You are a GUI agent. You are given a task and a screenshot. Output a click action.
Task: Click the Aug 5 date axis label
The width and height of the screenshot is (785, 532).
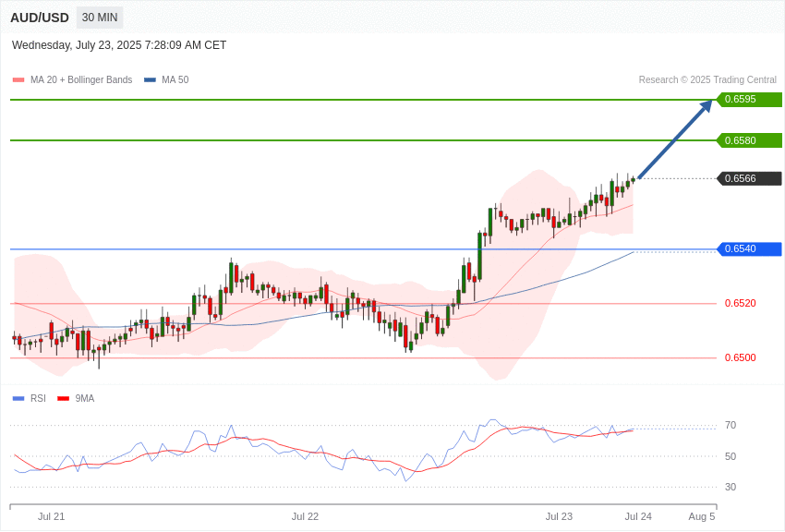pyautogui.click(x=702, y=517)
